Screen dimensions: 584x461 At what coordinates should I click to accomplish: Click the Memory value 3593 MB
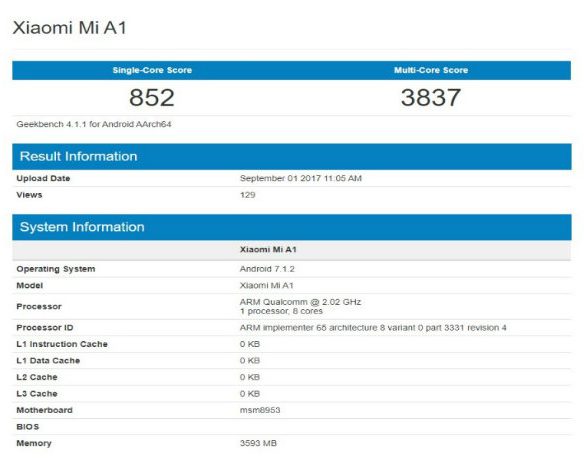(x=258, y=443)
